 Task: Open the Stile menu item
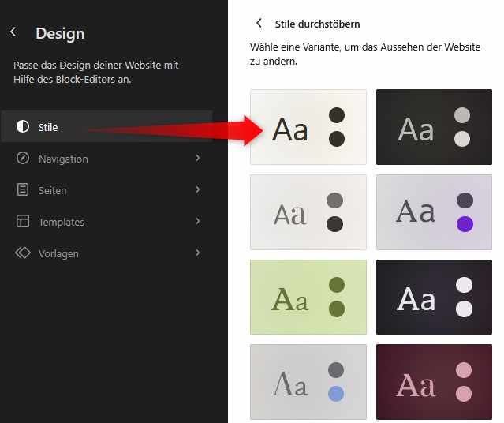click(107, 127)
